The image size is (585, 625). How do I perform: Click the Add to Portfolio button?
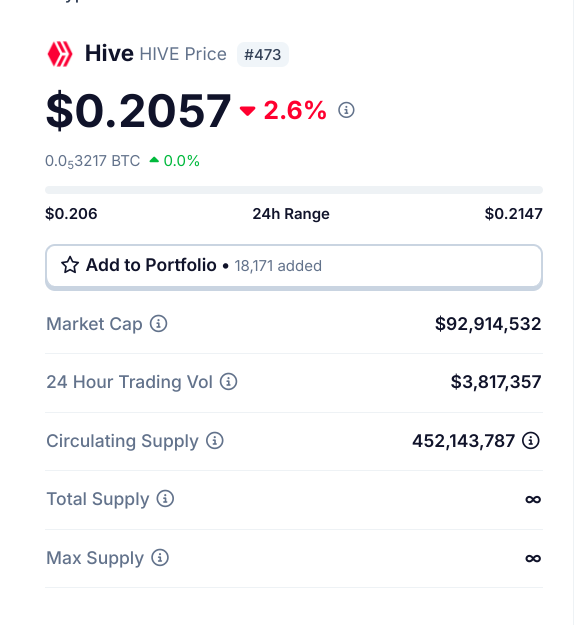294,266
